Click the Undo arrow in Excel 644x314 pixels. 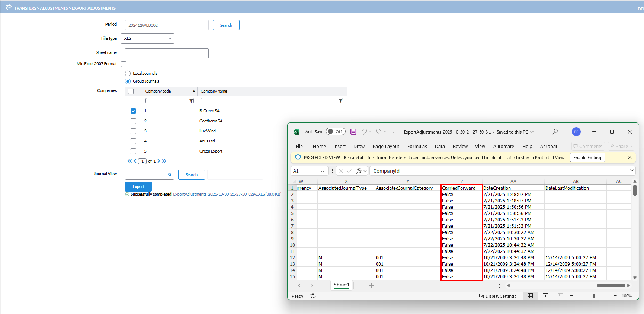364,132
